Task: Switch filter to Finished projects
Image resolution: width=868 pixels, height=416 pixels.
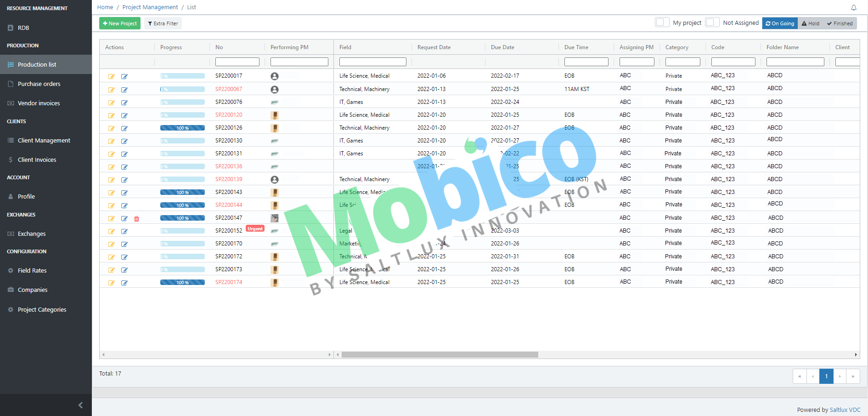Action: coord(840,23)
